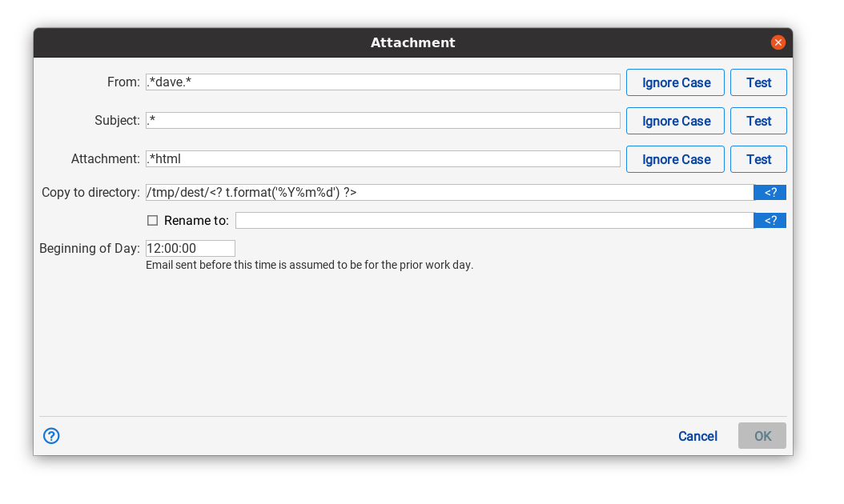Test the From pattern .*dave.*
844x504 pixels.
pyautogui.click(x=758, y=82)
